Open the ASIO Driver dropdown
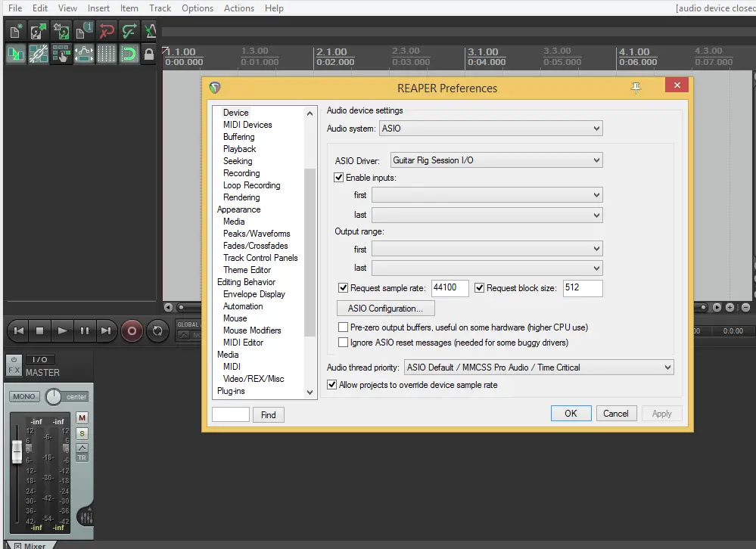This screenshot has width=756, height=549. [x=496, y=160]
